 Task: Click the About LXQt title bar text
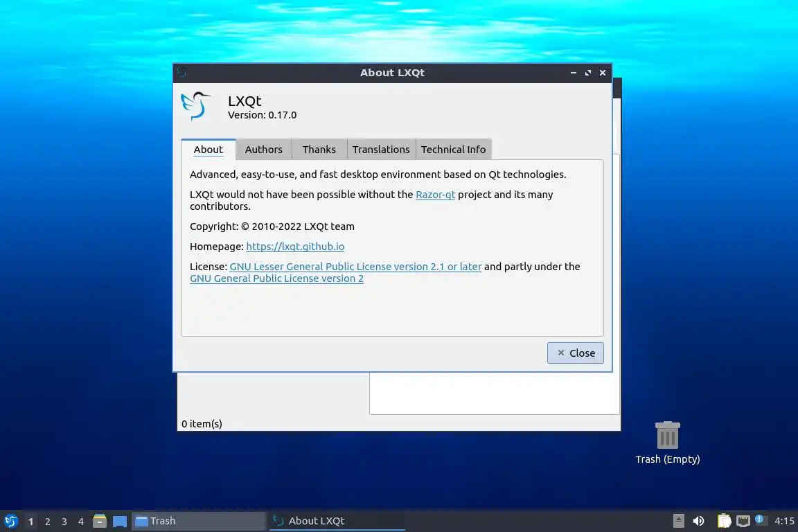392,73
